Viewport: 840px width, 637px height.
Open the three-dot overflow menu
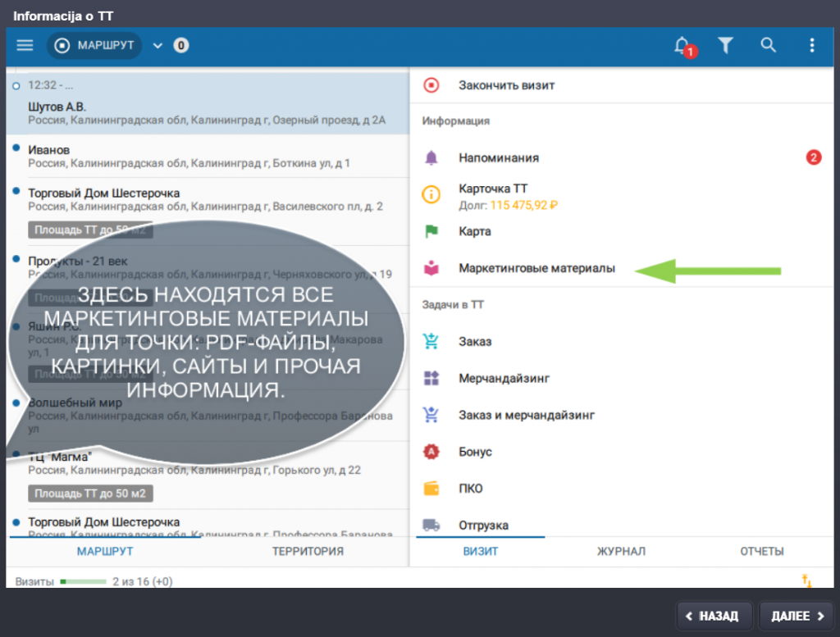pyautogui.click(x=811, y=46)
